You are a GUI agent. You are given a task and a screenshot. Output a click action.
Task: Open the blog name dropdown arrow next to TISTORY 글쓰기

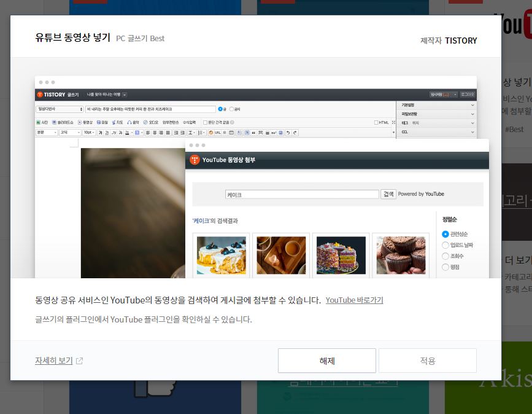[x=125, y=95]
